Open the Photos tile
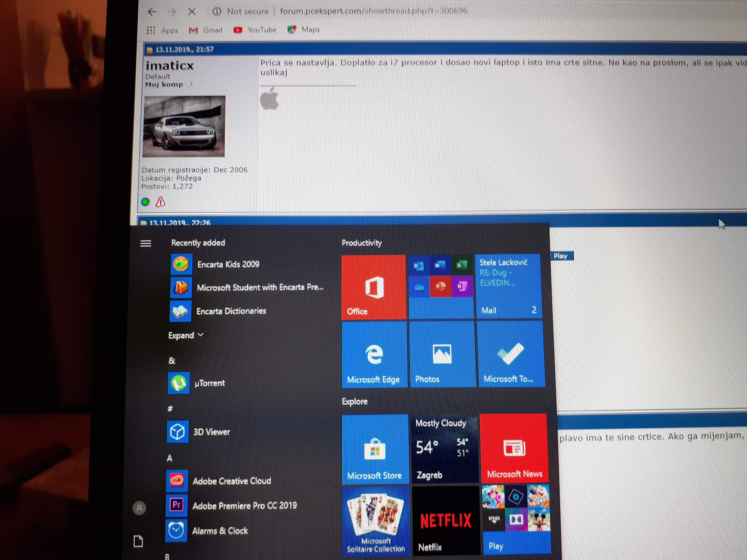This screenshot has width=747, height=560. (442, 354)
